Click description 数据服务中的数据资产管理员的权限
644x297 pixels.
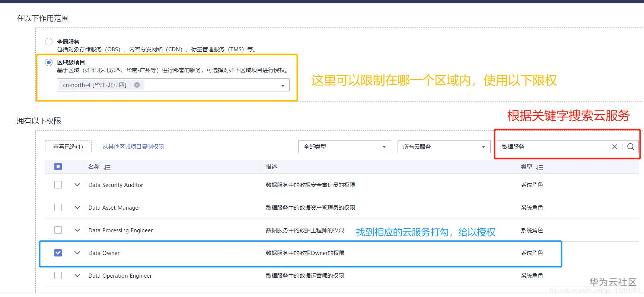pos(310,207)
